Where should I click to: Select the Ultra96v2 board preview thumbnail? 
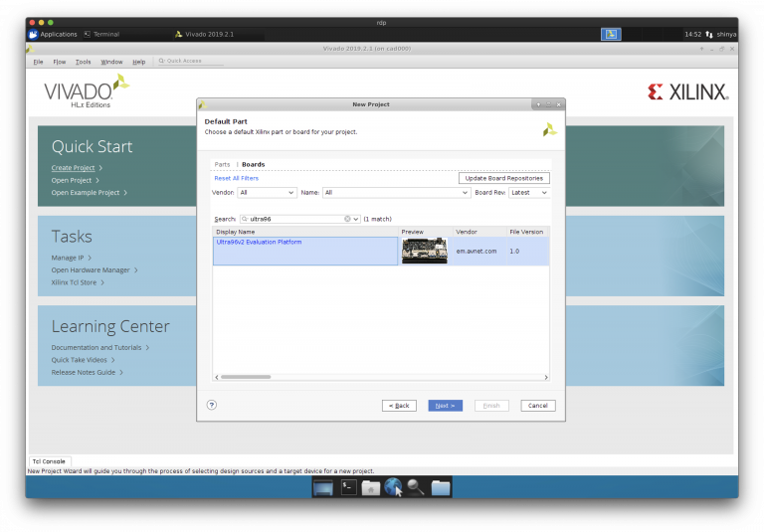(x=424, y=251)
